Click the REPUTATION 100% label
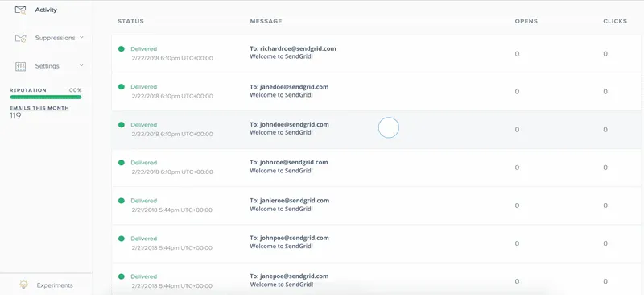 click(x=46, y=90)
